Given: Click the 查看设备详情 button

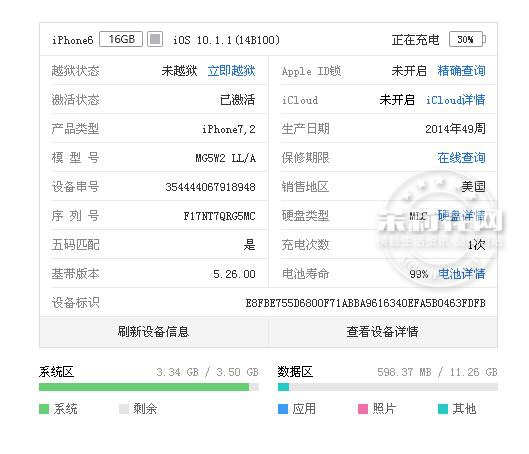Looking at the screenshot, I should coord(383,332).
